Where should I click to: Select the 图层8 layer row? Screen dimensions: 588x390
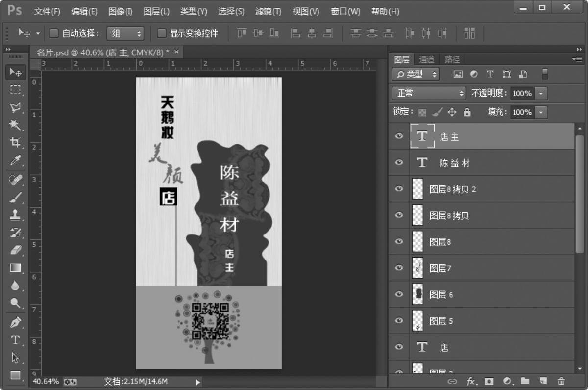[x=481, y=241]
